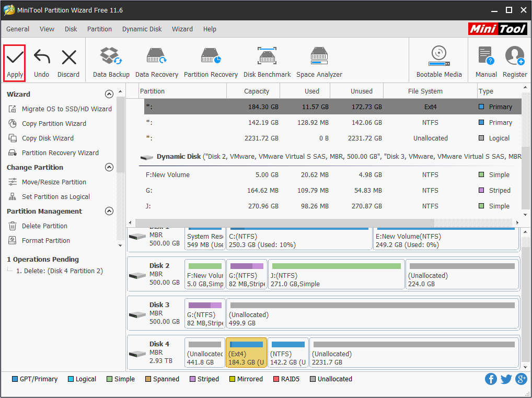Launch Copy Partition Wizard
Image resolution: width=532 pixels, height=398 pixels.
47,123
